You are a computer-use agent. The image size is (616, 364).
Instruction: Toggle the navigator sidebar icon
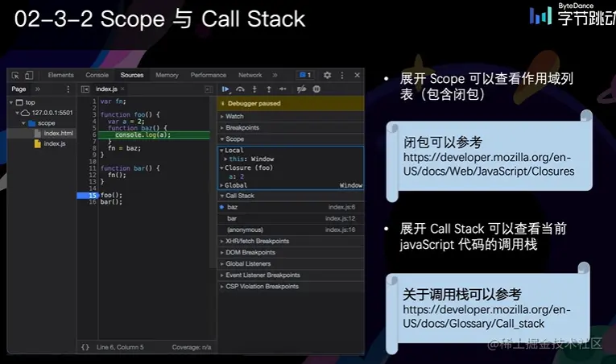[85, 89]
